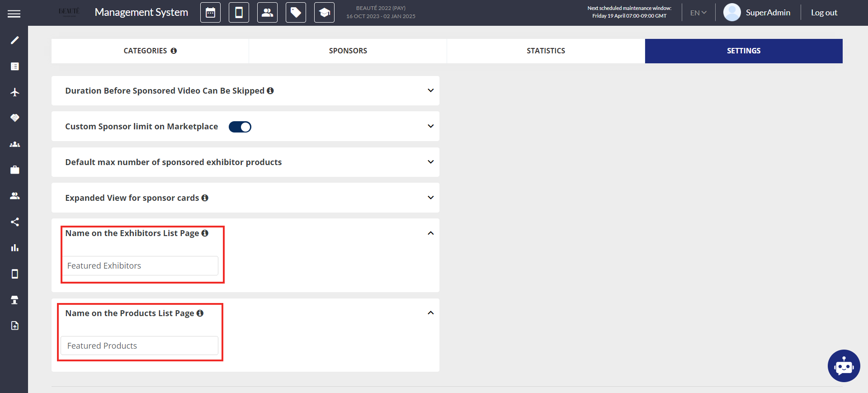868x393 pixels.
Task: Click the airplane icon in sidebar
Action: click(x=15, y=92)
